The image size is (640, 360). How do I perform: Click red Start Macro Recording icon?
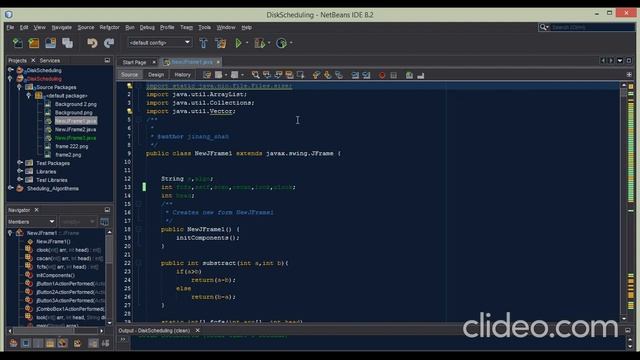[382, 75]
